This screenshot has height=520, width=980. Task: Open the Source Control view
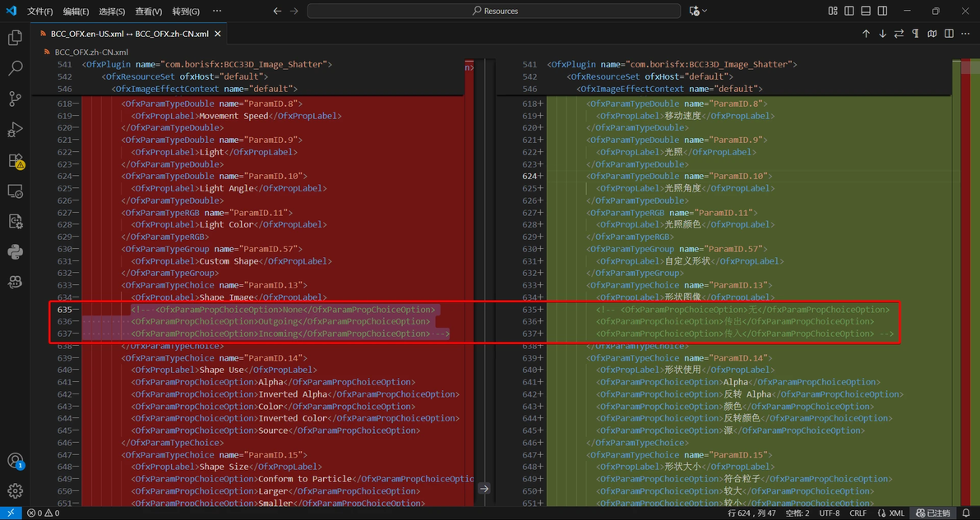coord(15,99)
